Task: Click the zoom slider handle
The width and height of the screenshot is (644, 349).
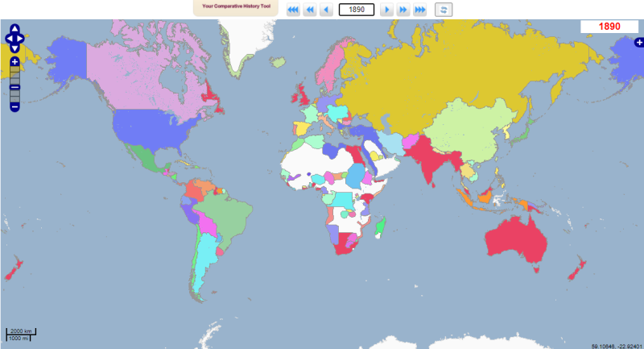Action: tap(14, 87)
